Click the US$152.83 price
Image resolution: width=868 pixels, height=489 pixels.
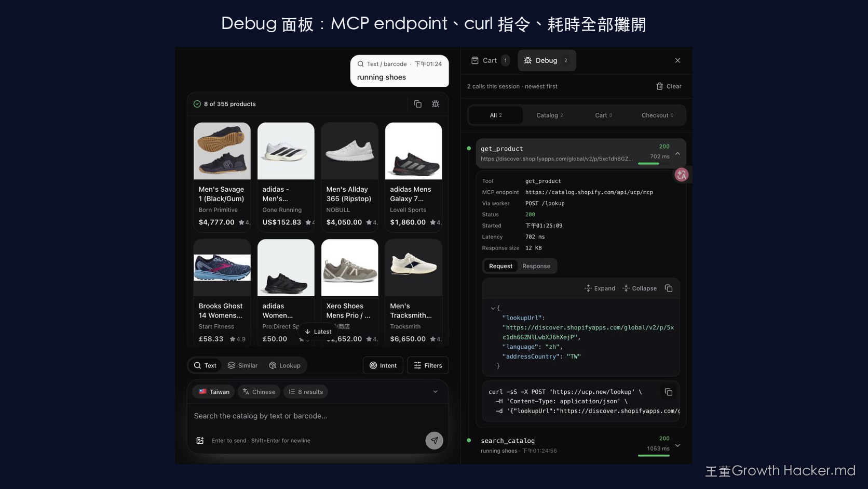pyautogui.click(x=282, y=222)
